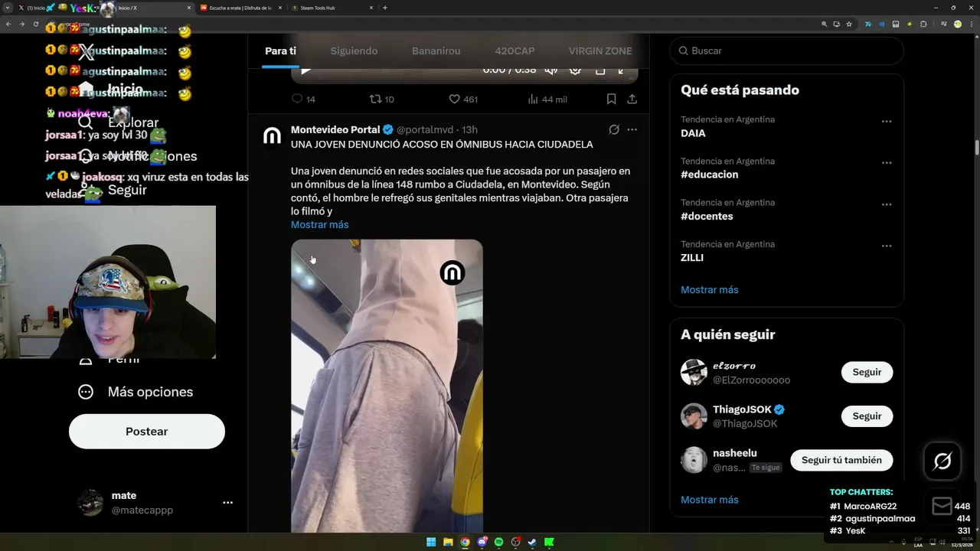Image resolution: width=980 pixels, height=551 pixels.
Task: Open more options for DAIA trend
Action: [x=887, y=122]
